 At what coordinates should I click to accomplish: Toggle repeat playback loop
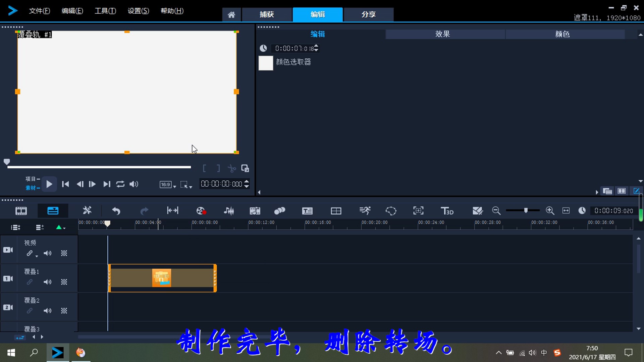[120, 184]
